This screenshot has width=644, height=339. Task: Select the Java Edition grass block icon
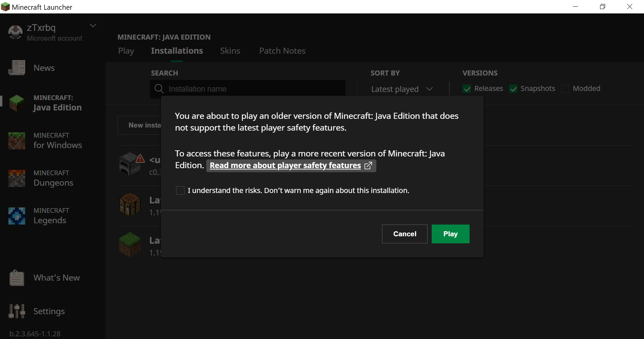coord(17,103)
